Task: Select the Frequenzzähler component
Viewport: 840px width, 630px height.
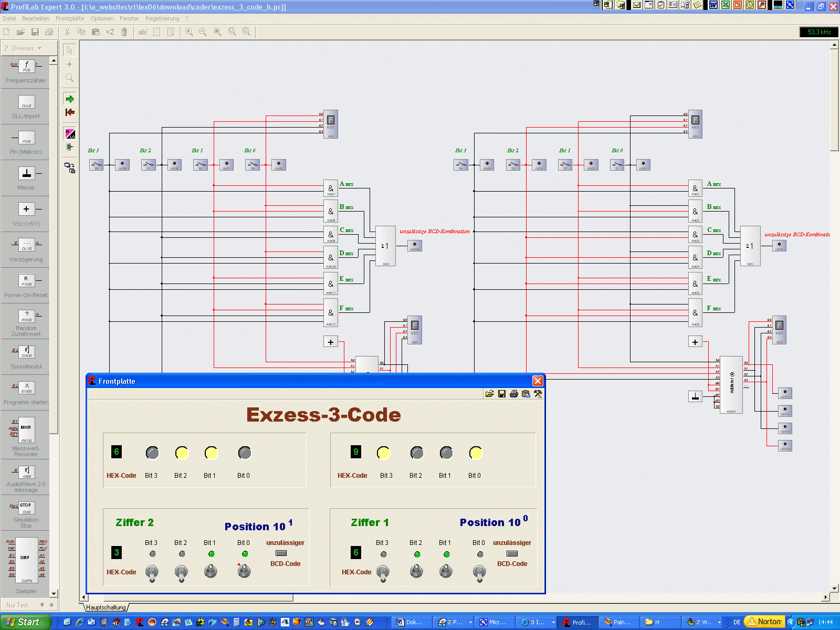Action: [x=26, y=71]
